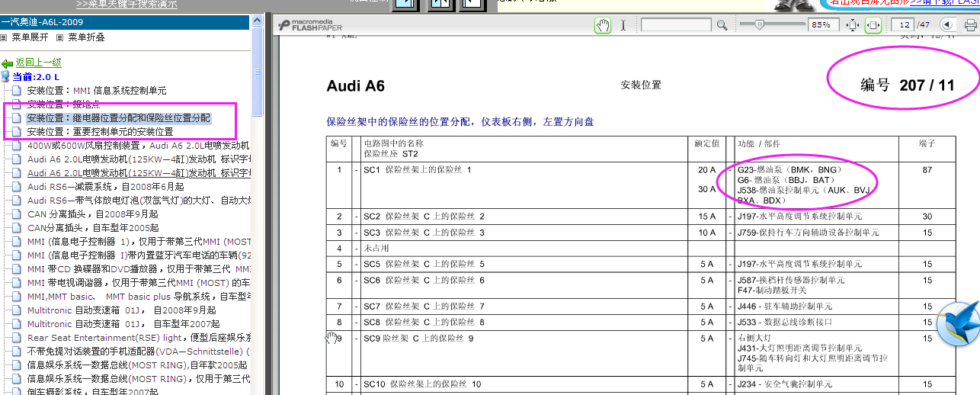This screenshot has width=980, height=395.
Task: Open MMI,MMT basic导航系统 entry
Action: point(139,297)
